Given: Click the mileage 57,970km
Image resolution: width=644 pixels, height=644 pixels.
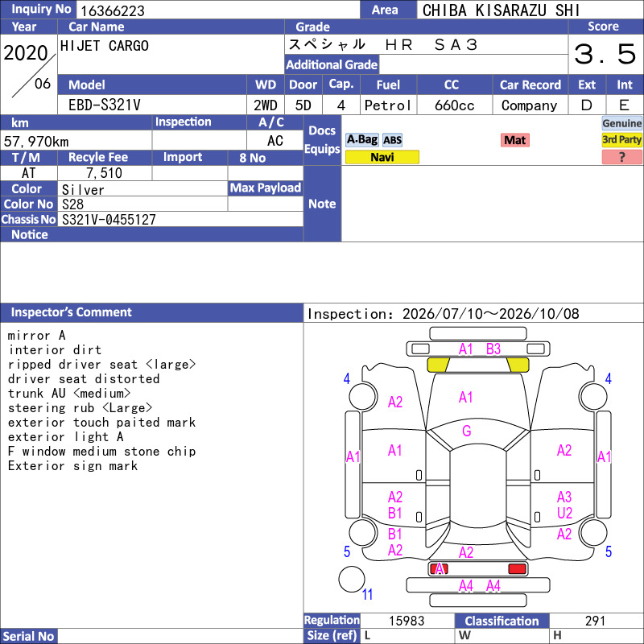Looking at the screenshot, I should coord(36,142).
